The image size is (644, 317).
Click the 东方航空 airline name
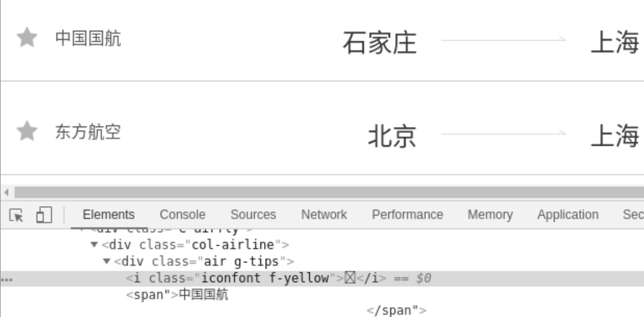tap(88, 132)
